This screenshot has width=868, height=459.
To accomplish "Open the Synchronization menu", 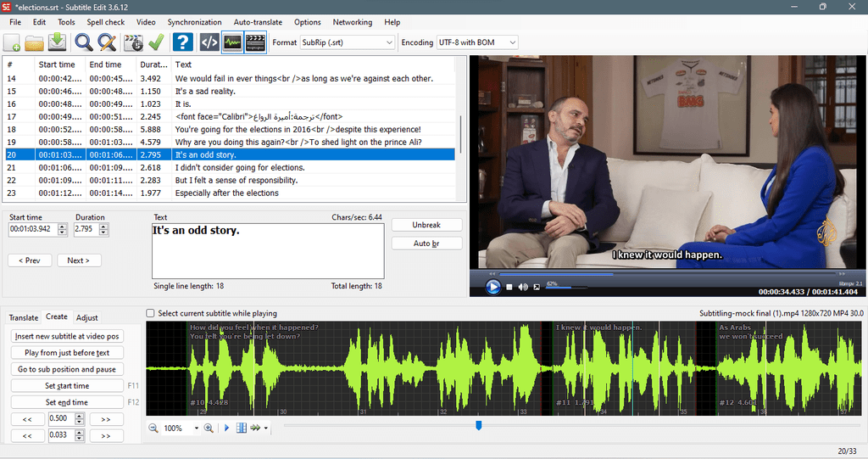I will point(194,22).
